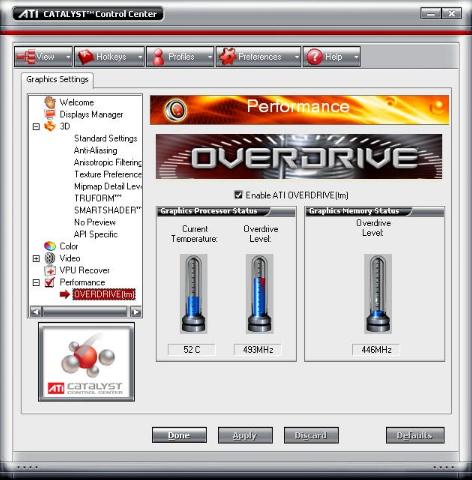Open the View dropdown arrow

coord(68,57)
